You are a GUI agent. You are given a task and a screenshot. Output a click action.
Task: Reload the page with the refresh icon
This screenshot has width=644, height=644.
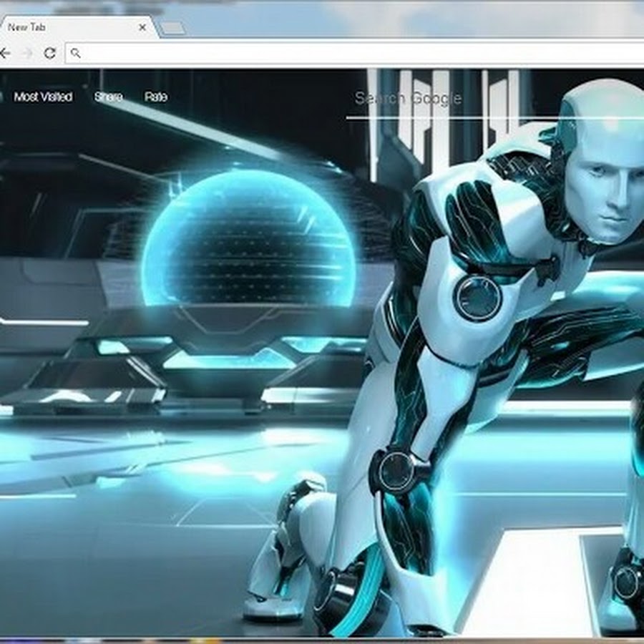(50, 53)
